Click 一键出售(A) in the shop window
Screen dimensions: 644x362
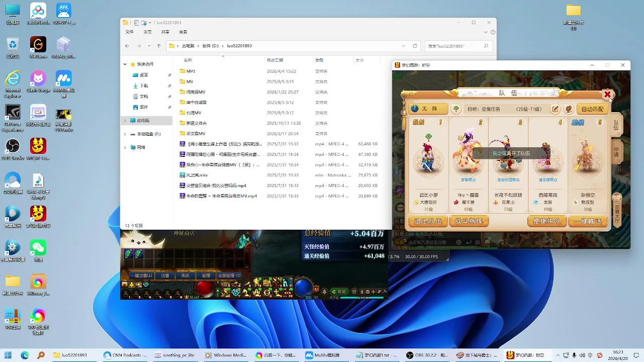pos(141,276)
